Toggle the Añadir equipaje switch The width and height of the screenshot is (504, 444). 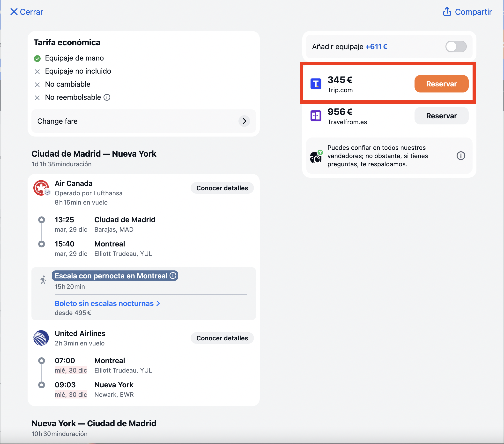tap(456, 47)
